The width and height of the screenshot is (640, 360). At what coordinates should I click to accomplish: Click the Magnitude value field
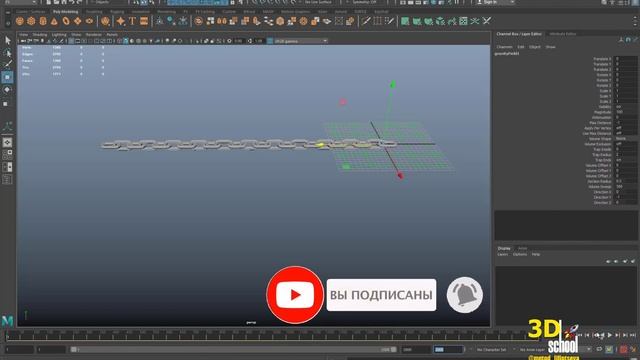pyautogui.click(x=626, y=112)
